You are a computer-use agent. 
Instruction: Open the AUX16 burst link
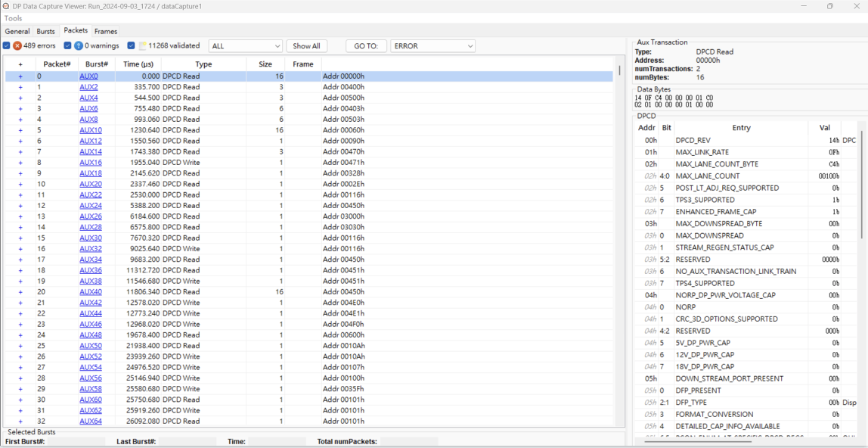click(90, 162)
